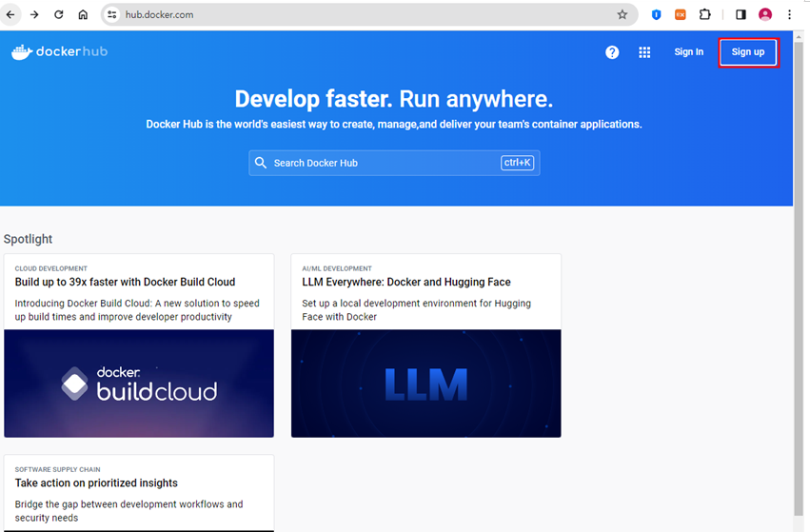Screen dimensions: 810x532
Task: Open the Chrome profile avatar
Action: [765, 14]
